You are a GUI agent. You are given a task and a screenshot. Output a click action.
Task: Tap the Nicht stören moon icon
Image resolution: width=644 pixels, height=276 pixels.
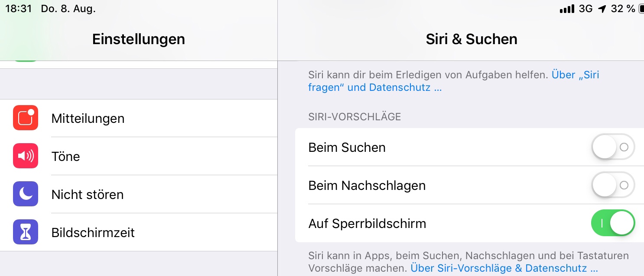point(26,194)
